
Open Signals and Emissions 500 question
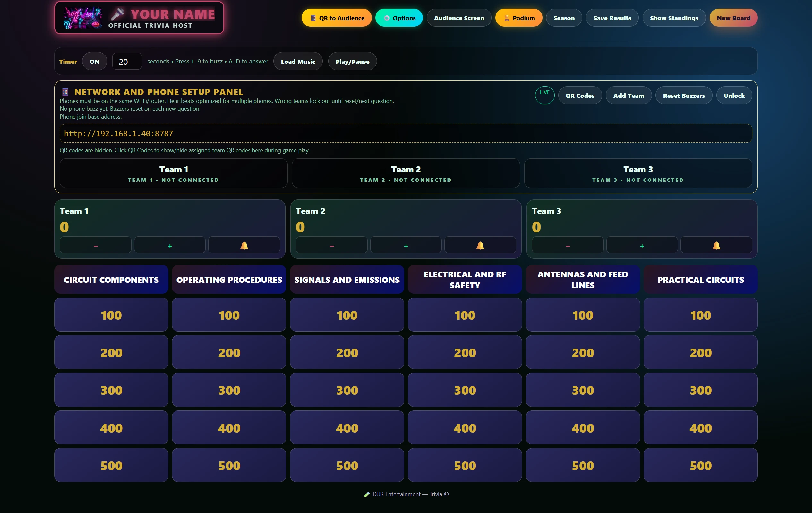pyautogui.click(x=347, y=465)
